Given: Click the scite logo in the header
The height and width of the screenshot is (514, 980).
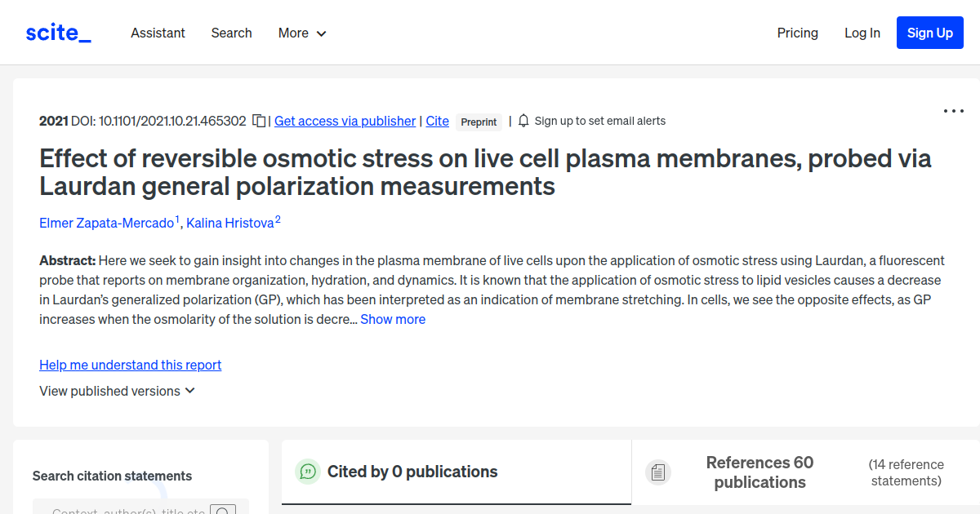Looking at the screenshot, I should [x=57, y=32].
